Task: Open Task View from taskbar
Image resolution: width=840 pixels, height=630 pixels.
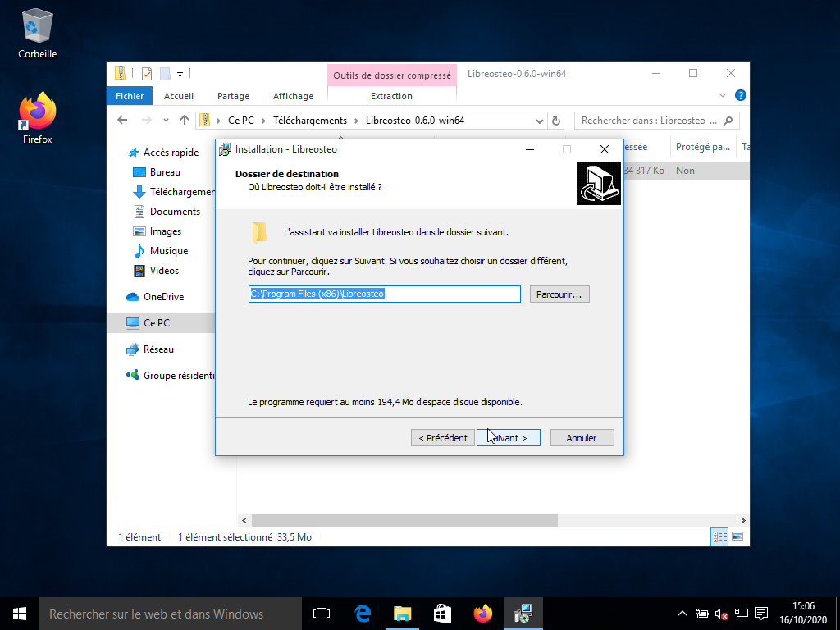Action: [322, 614]
